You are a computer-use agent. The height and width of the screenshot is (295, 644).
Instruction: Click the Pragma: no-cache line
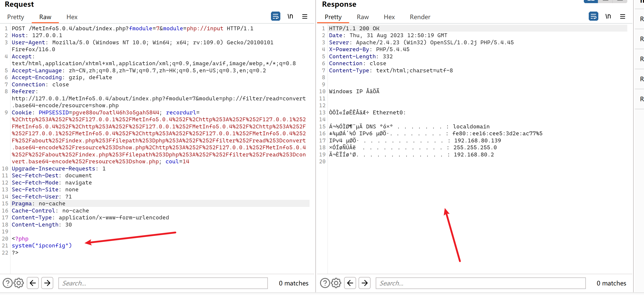point(39,204)
